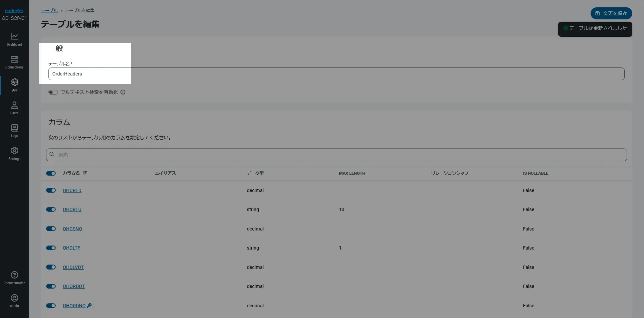Viewport: 644px width, 318px height.
Task: Click the admin account icon
Action: coord(14,299)
